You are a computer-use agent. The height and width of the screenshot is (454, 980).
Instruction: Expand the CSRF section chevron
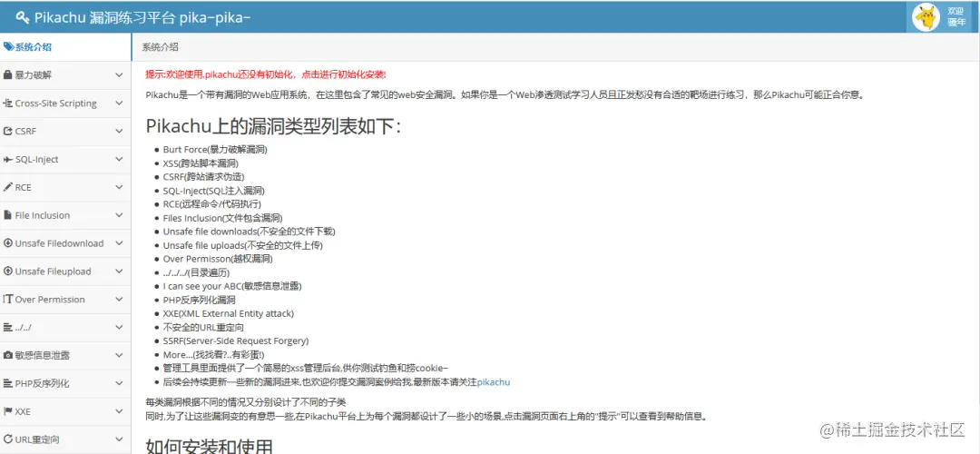pyautogui.click(x=120, y=132)
